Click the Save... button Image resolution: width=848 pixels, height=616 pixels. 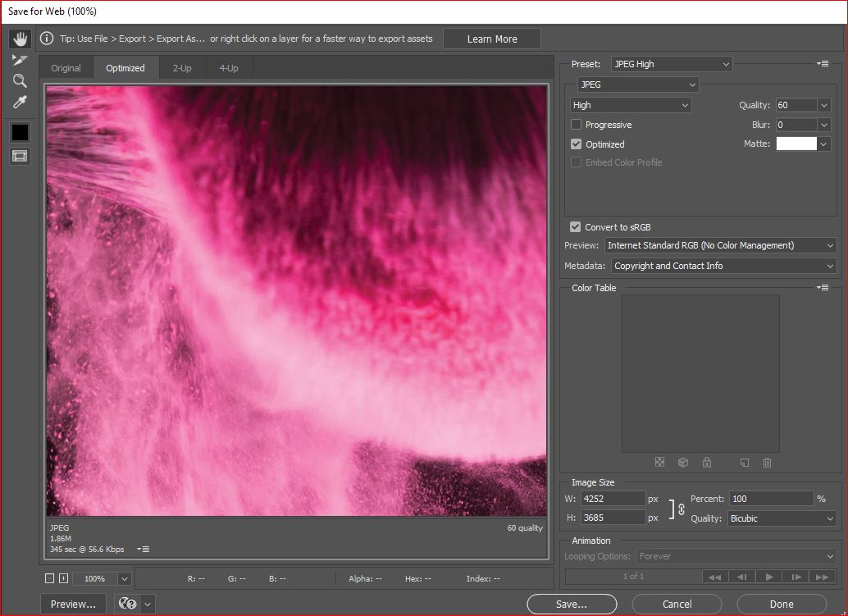pos(571,605)
